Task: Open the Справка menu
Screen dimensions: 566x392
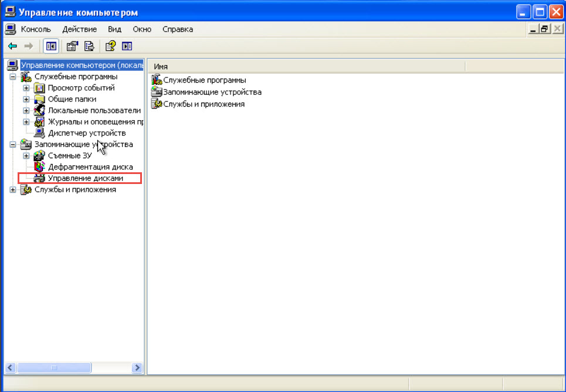Action: pos(178,29)
